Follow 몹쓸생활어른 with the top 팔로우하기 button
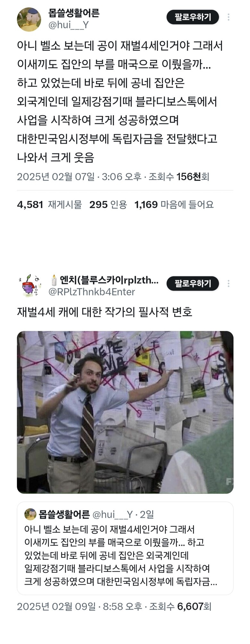 (193, 17)
